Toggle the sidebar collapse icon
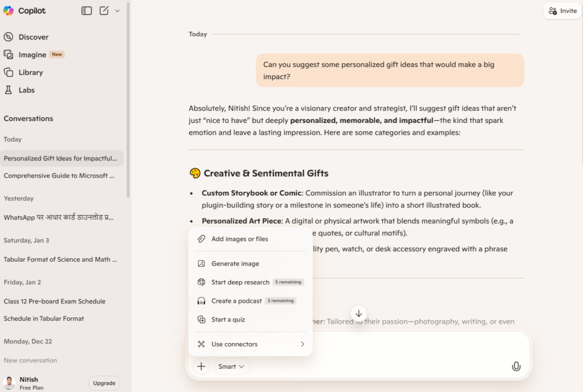 87,11
